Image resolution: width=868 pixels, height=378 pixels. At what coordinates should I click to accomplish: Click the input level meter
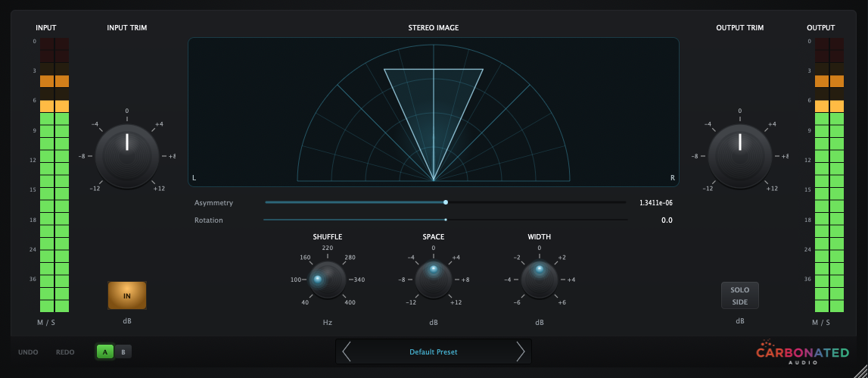[54, 175]
